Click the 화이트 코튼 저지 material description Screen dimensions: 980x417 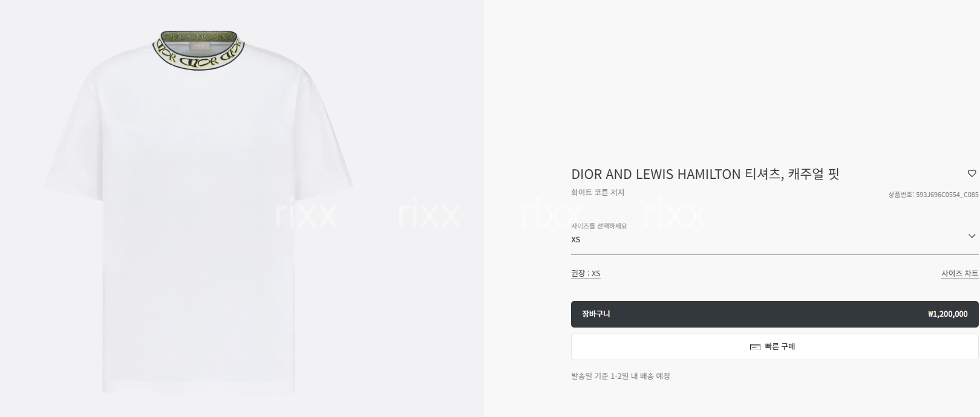[598, 193]
